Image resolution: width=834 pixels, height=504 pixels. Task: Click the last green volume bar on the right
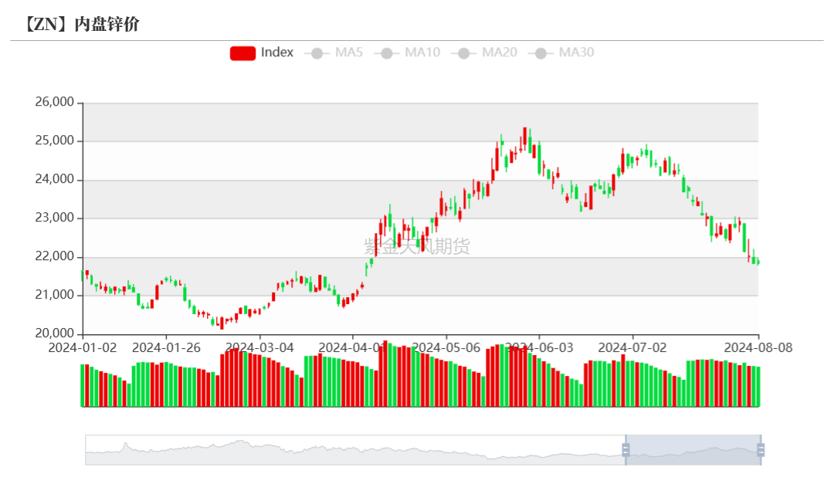click(758, 387)
